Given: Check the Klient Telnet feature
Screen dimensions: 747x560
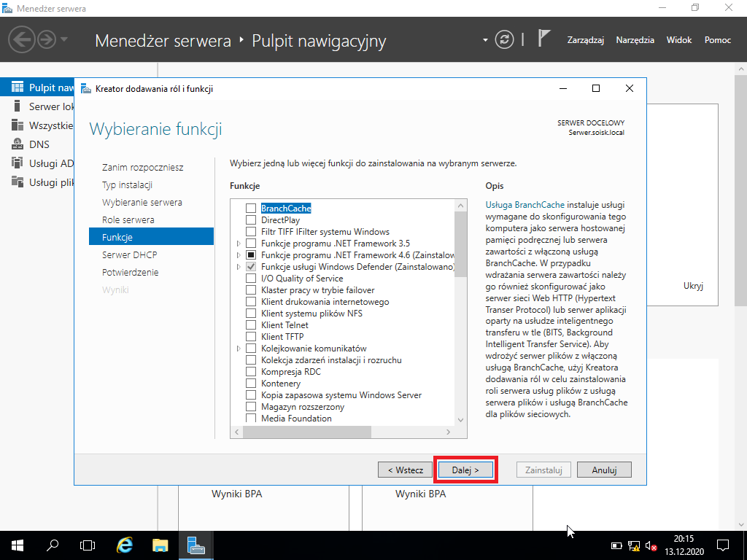Looking at the screenshot, I should pyautogui.click(x=251, y=324).
